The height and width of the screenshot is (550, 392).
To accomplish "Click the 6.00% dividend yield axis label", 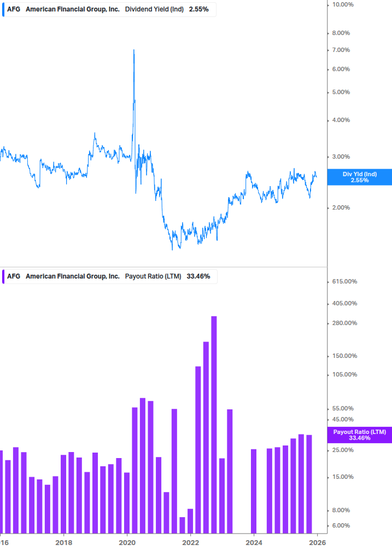I will [x=341, y=70].
